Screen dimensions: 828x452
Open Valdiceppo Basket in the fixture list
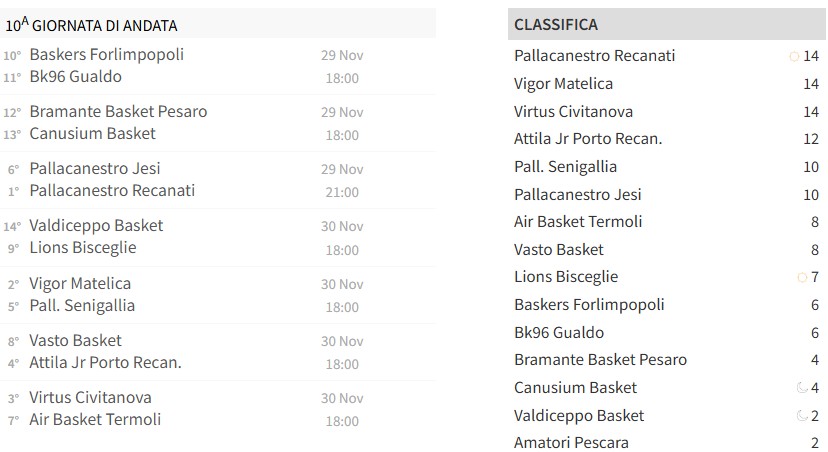[x=96, y=225]
